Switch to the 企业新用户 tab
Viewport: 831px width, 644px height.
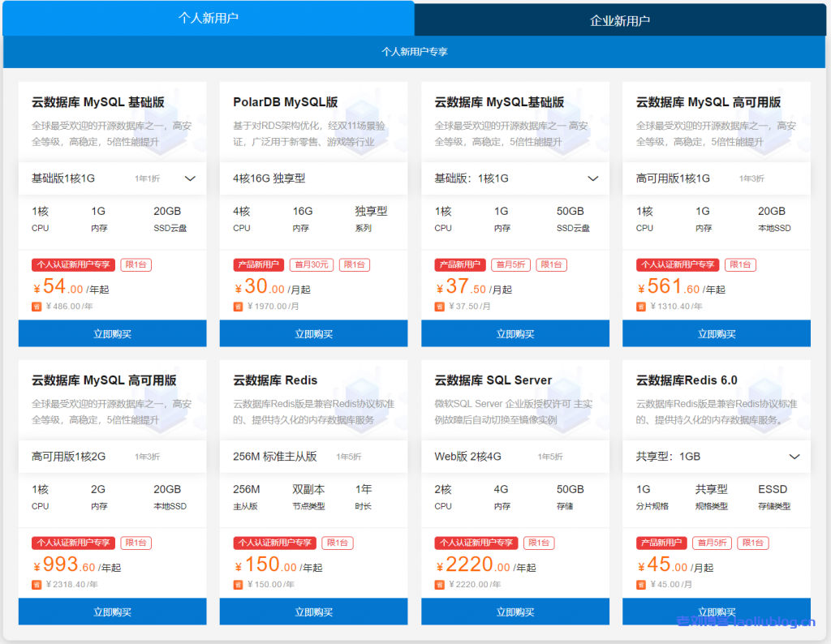(622, 17)
